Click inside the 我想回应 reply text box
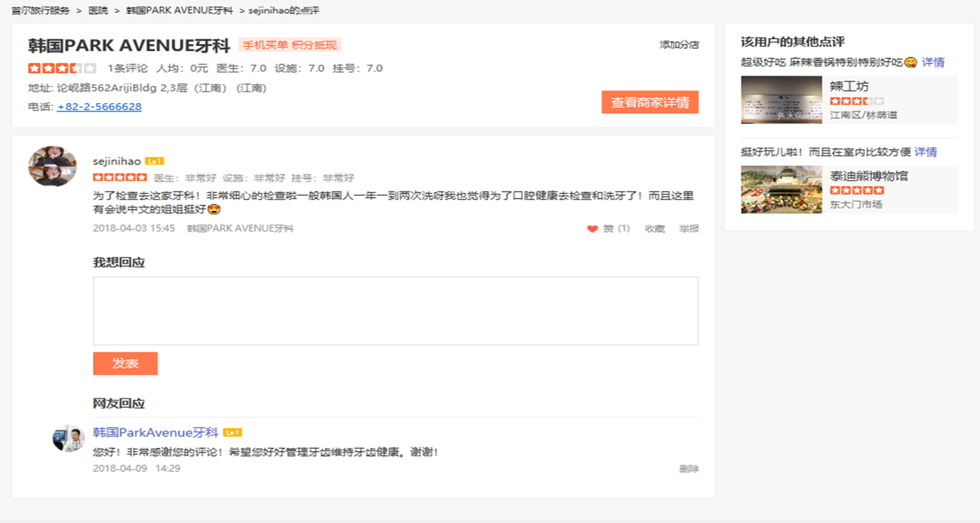Viewport: 980px width, 523px height. tap(395, 310)
